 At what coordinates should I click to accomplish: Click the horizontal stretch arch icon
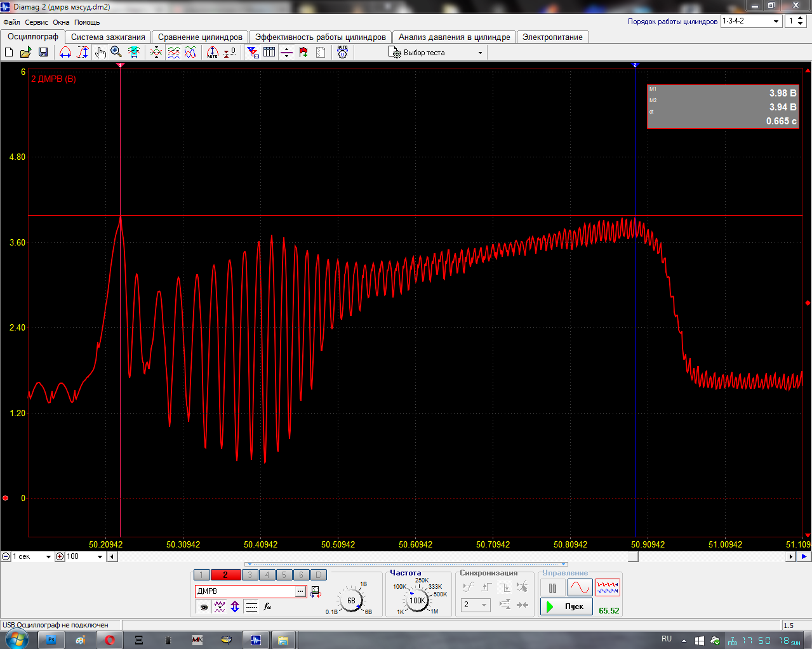point(65,53)
